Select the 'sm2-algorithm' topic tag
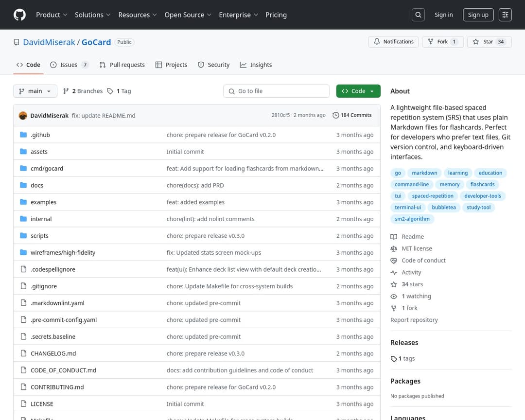Image resolution: width=525 pixels, height=420 pixels. (x=412, y=219)
